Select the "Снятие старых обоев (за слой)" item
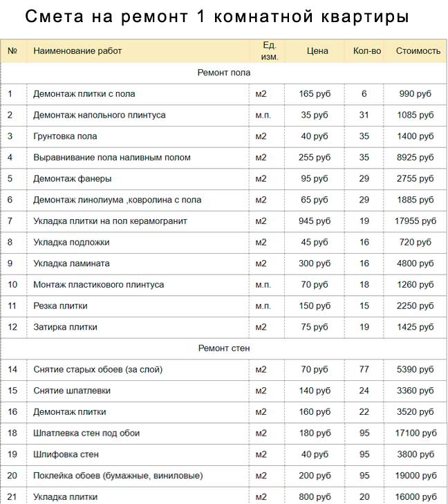Screen dimensions: 448x504 point(98,370)
